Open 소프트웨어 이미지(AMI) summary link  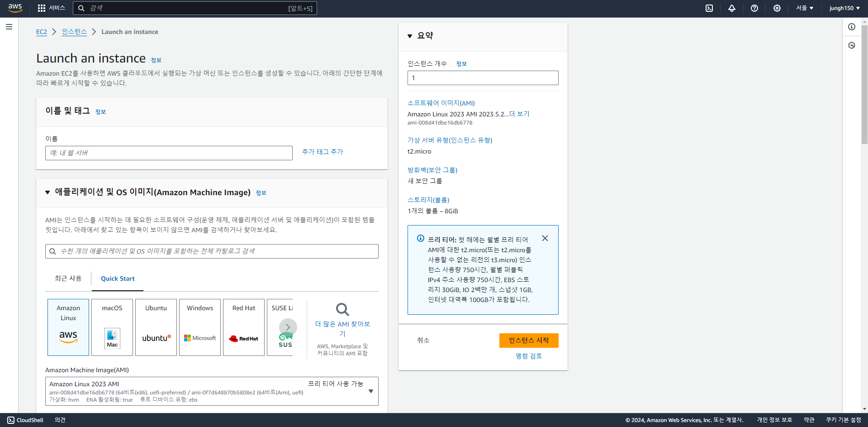(x=441, y=103)
